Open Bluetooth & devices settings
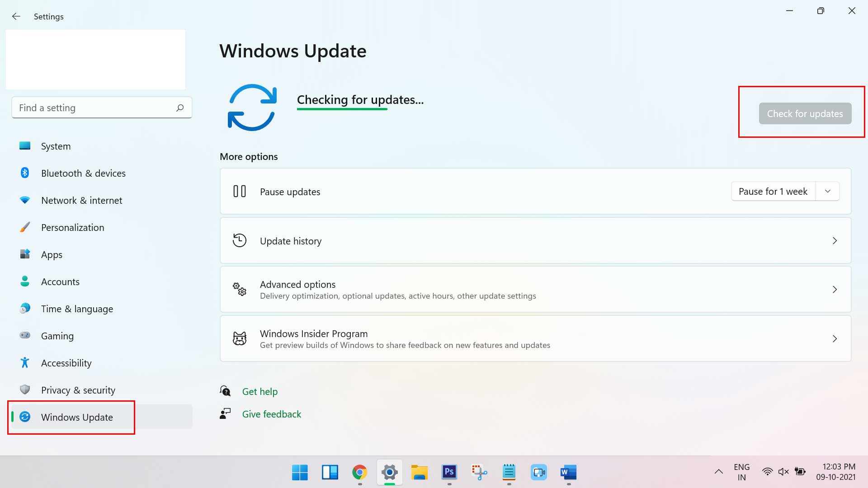Image resolution: width=868 pixels, height=488 pixels. [83, 173]
